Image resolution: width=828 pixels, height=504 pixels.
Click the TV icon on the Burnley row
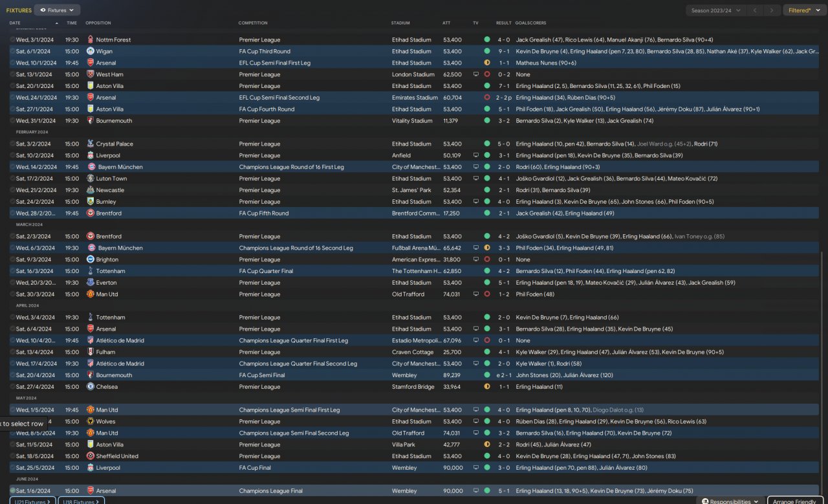[476, 202]
